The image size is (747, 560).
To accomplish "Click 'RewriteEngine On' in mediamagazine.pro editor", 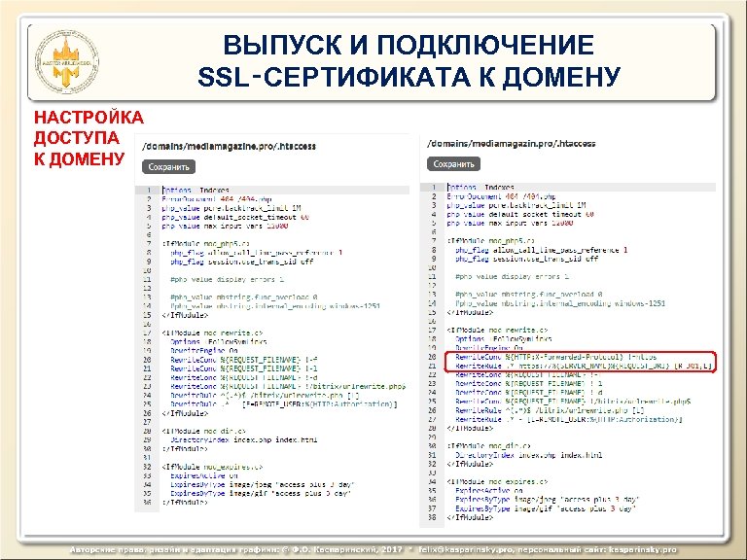I will (204, 350).
